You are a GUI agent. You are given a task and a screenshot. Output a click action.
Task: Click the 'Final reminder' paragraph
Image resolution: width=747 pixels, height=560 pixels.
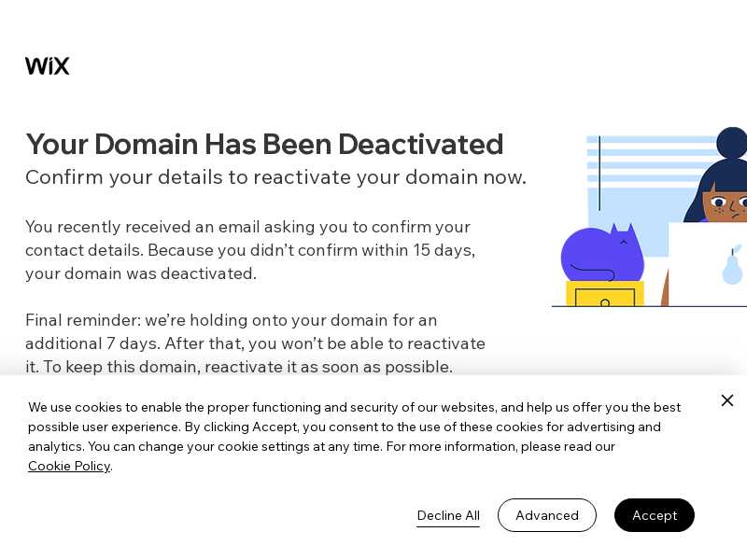255,343
